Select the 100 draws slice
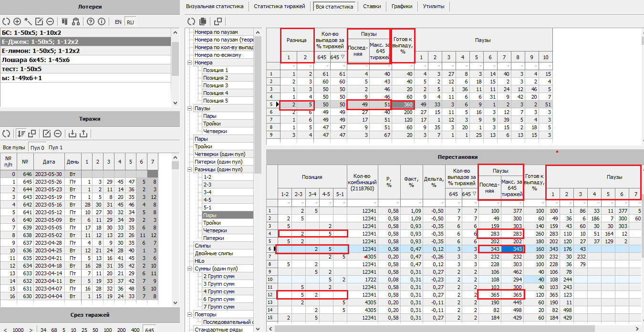This screenshot has height=332, width=644. [x=108, y=330]
